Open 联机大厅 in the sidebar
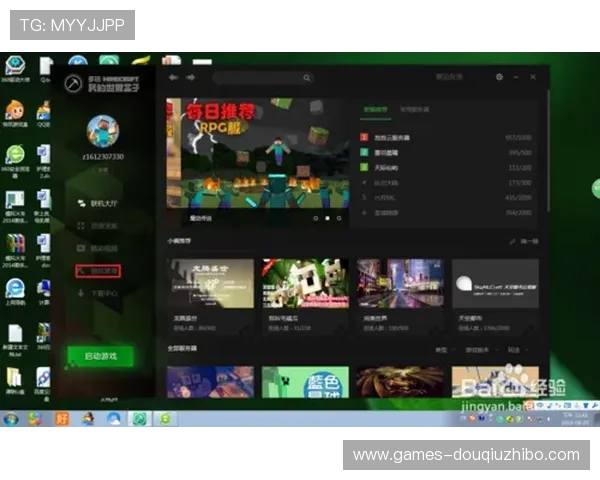The width and height of the screenshot is (600, 480). 98,203
